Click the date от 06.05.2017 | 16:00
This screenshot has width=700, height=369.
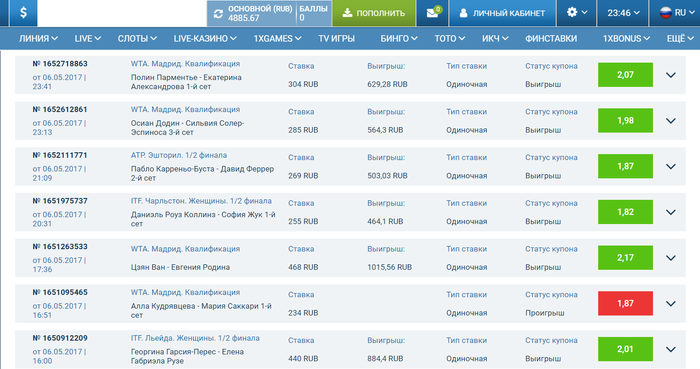(59, 356)
